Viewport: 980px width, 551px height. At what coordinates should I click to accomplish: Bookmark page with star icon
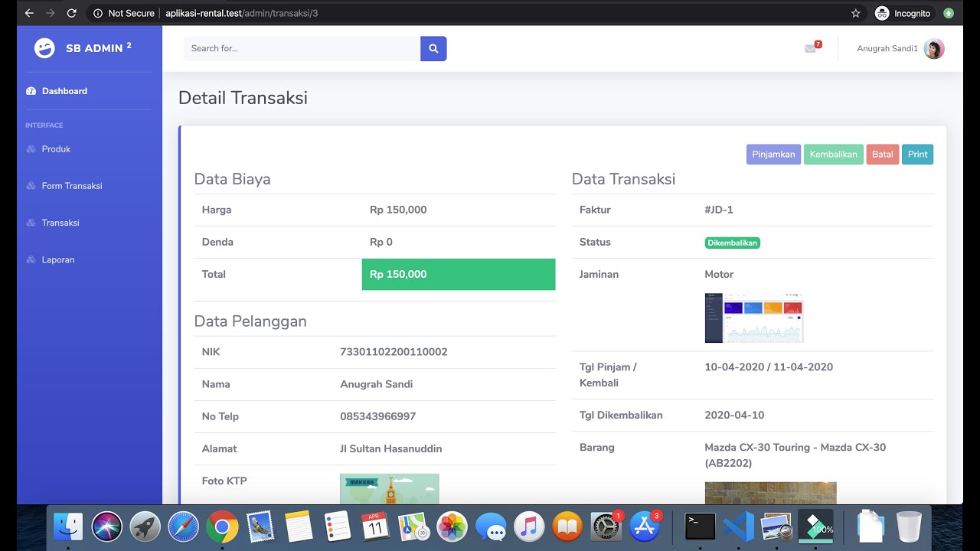coord(855,13)
